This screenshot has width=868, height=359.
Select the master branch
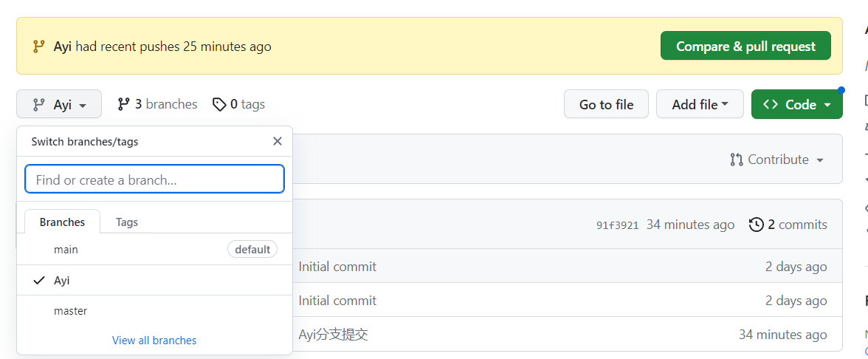click(70, 311)
